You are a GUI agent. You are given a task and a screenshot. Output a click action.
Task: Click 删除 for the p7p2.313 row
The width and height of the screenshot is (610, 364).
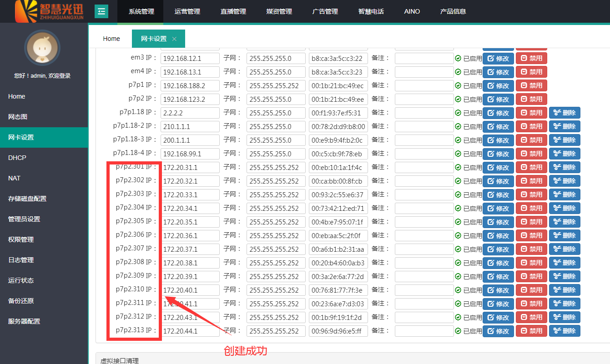coord(565,331)
